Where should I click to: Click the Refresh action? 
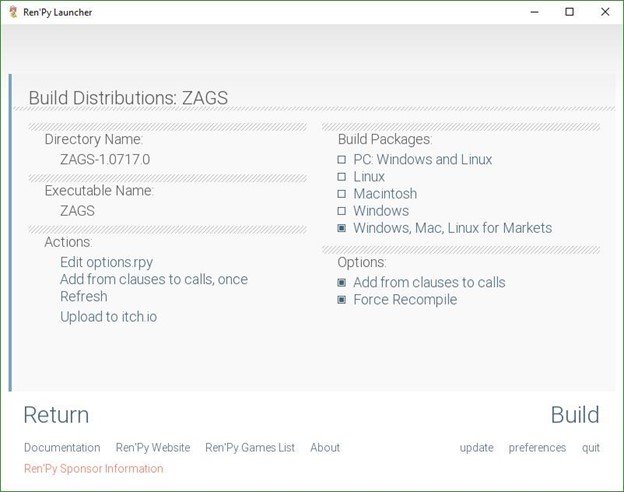(x=84, y=297)
